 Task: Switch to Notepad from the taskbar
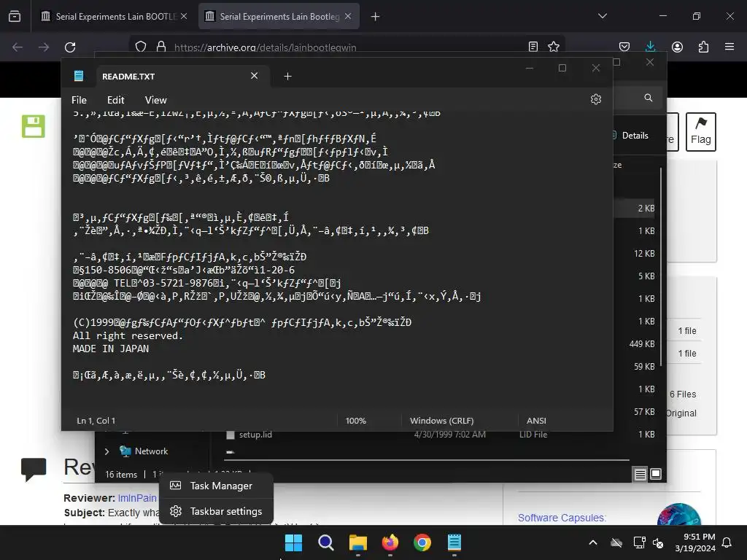coord(454,542)
